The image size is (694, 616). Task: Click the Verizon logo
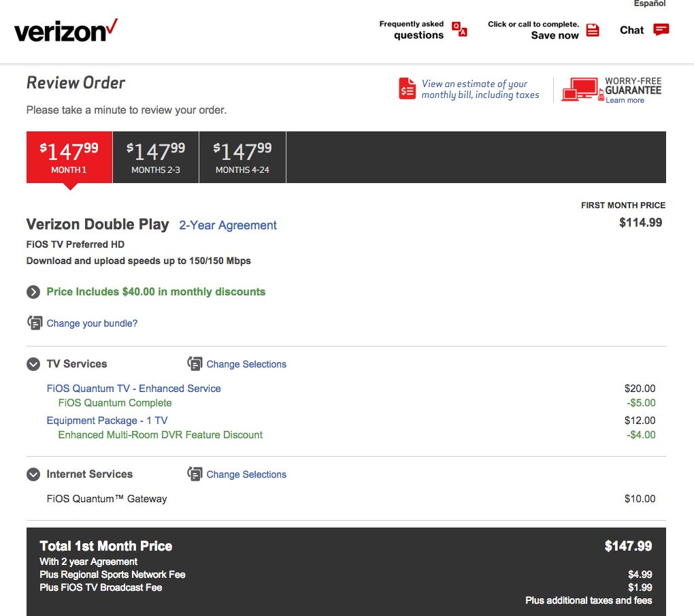[x=66, y=31]
